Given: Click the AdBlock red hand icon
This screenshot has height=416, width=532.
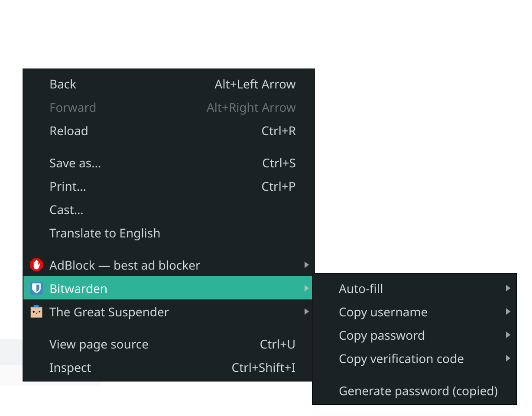Looking at the screenshot, I should pos(36,265).
